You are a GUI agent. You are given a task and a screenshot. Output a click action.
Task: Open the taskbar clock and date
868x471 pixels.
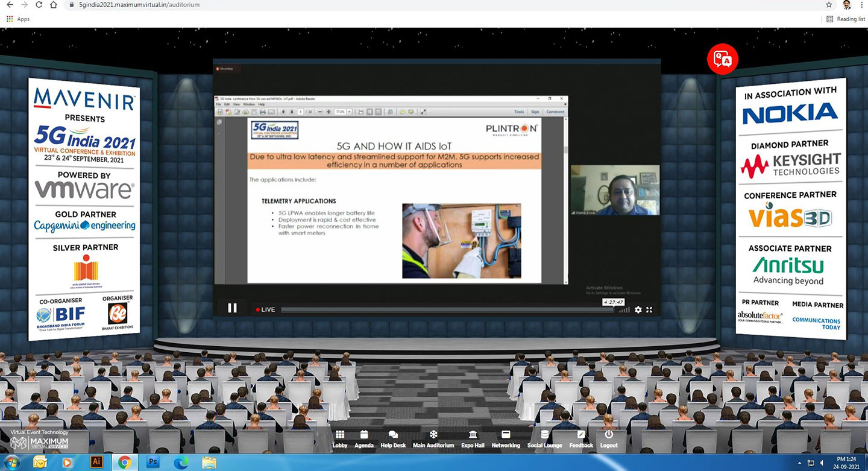pos(848,463)
